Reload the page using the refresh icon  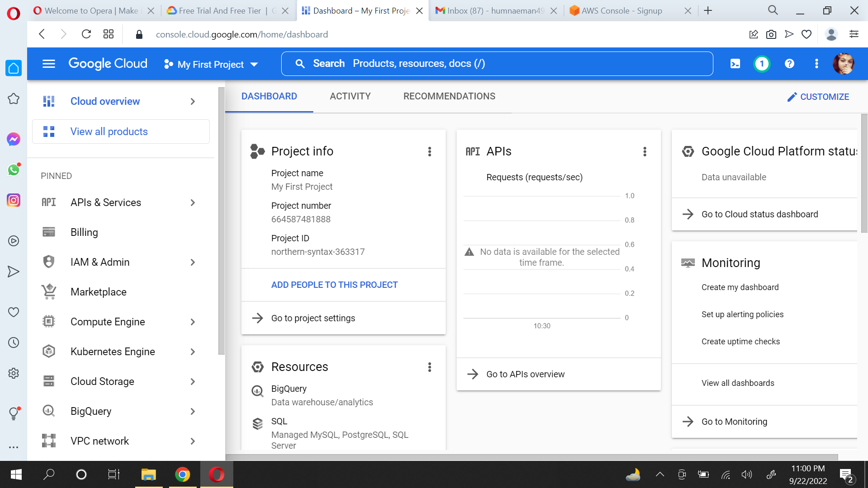tap(86, 34)
